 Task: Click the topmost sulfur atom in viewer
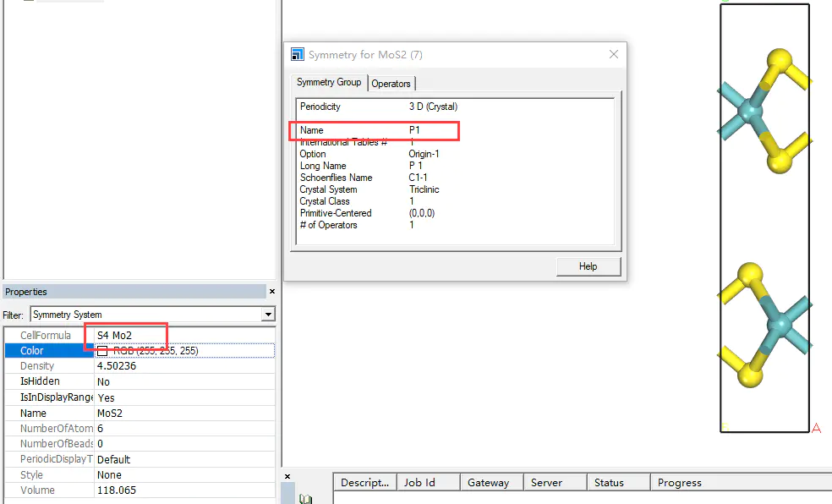pyautogui.click(x=780, y=61)
